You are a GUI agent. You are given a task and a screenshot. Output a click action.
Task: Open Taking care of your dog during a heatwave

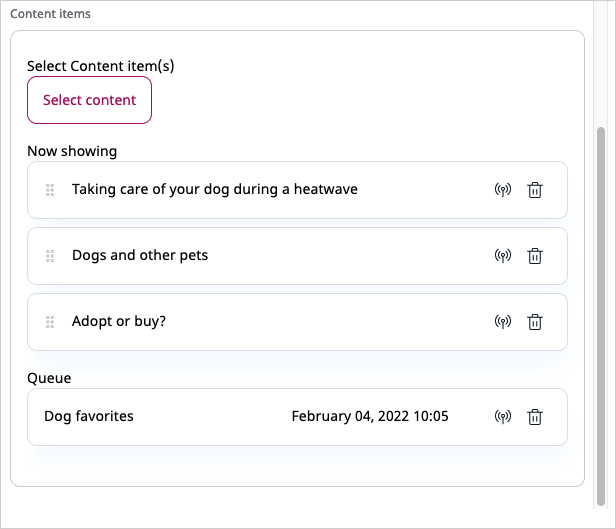pos(214,189)
